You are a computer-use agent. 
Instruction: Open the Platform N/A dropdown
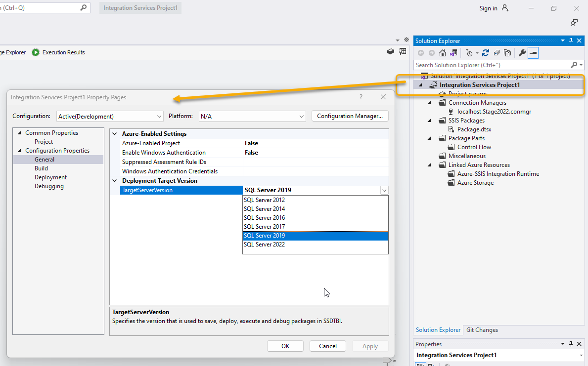[x=252, y=117]
